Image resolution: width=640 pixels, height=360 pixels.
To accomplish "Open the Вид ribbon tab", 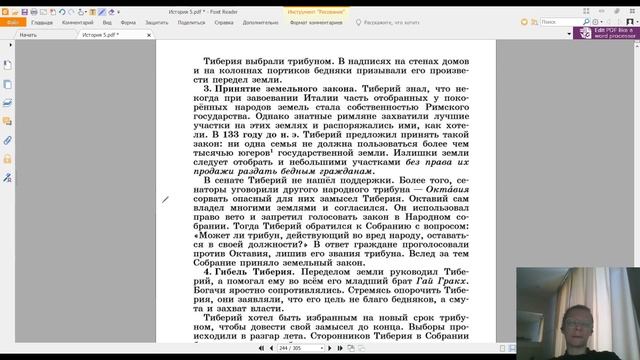I will click(107, 22).
